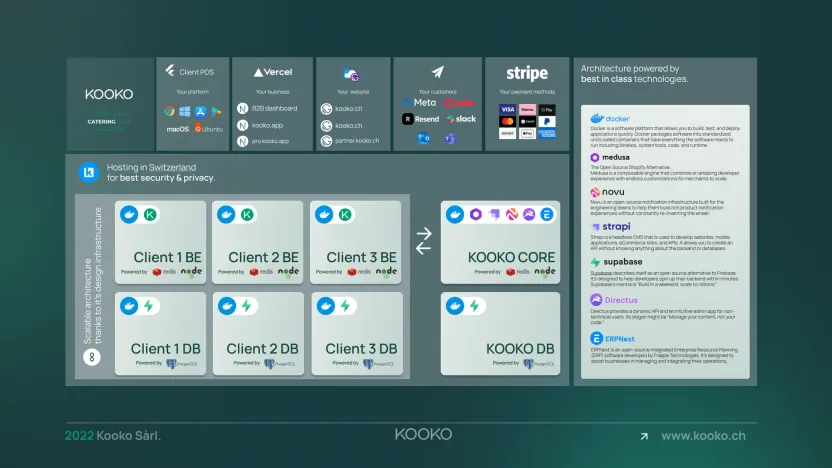
Task: Select the KOOKO DB card title
Action: (520, 349)
